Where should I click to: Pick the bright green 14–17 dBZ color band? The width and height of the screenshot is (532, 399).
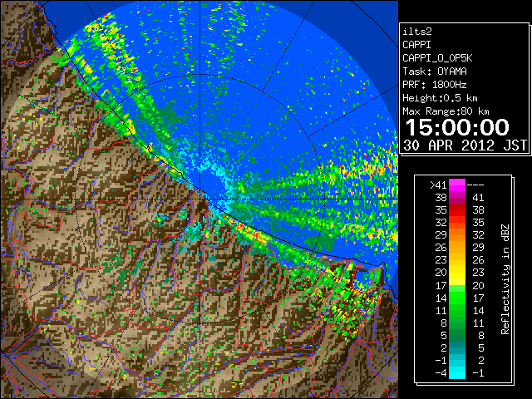coord(457,298)
